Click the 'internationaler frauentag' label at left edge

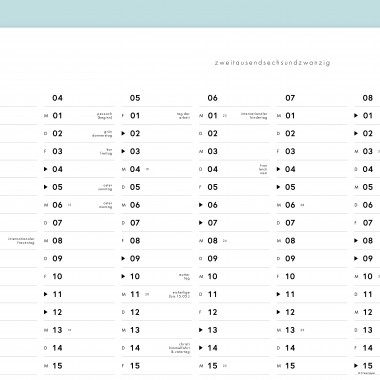click(x=21, y=241)
